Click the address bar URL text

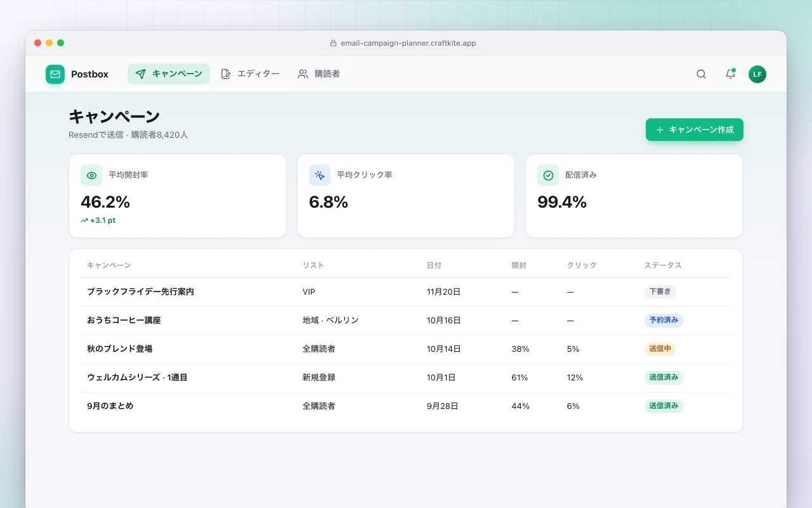click(x=409, y=43)
